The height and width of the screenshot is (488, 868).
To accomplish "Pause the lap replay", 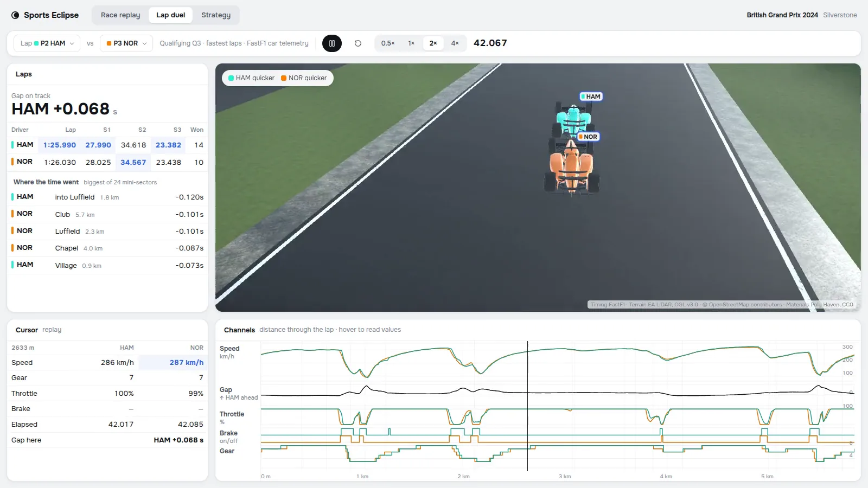I will click(x=332, y=43).
